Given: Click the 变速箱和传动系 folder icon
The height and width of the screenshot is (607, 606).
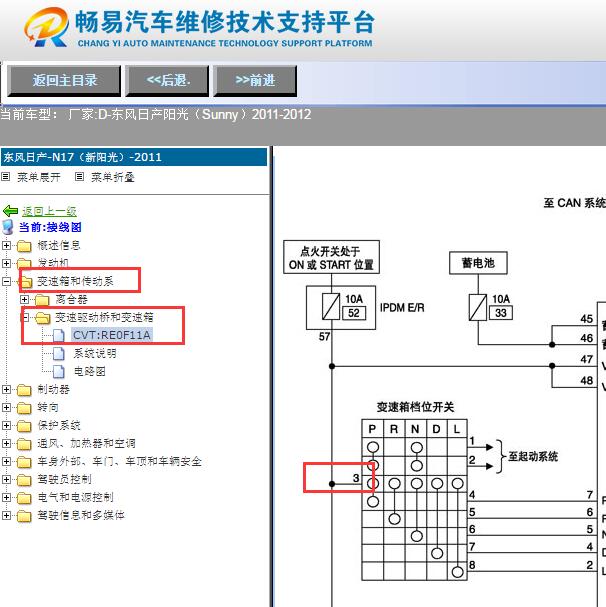Looking at the screenshot, I should (26, 282).
